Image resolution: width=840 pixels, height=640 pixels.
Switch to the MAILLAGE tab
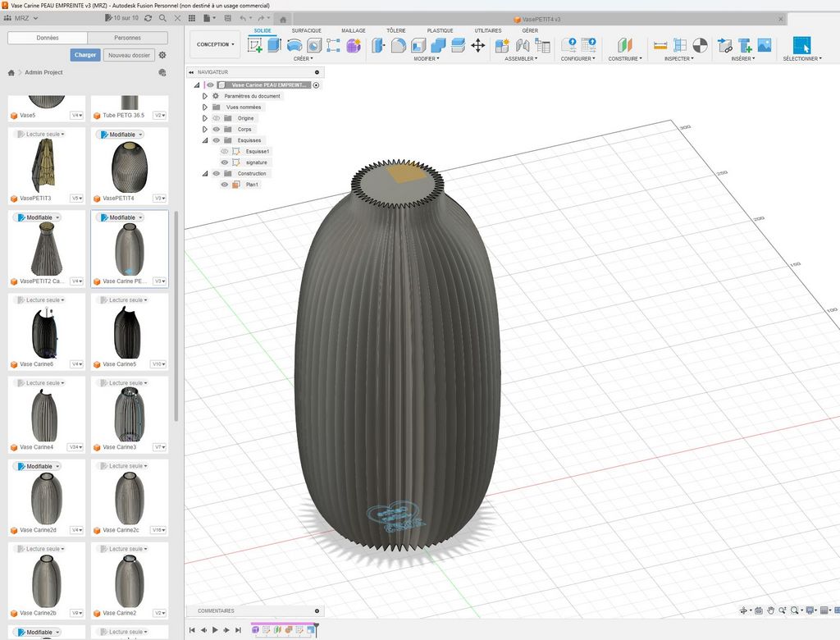click(x=354, y=30)
